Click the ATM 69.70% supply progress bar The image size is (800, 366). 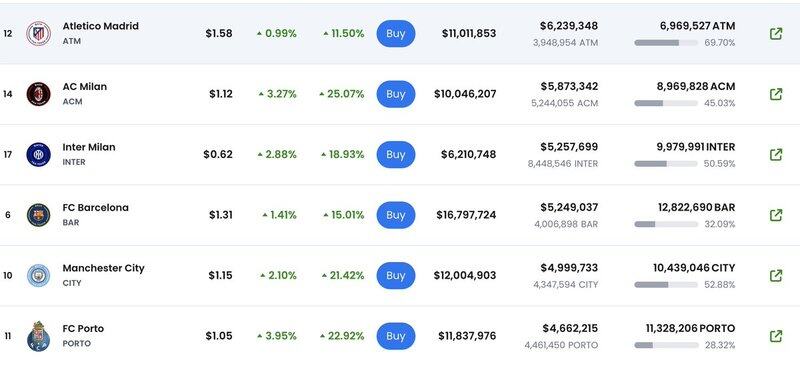click(x=666, y=43)
